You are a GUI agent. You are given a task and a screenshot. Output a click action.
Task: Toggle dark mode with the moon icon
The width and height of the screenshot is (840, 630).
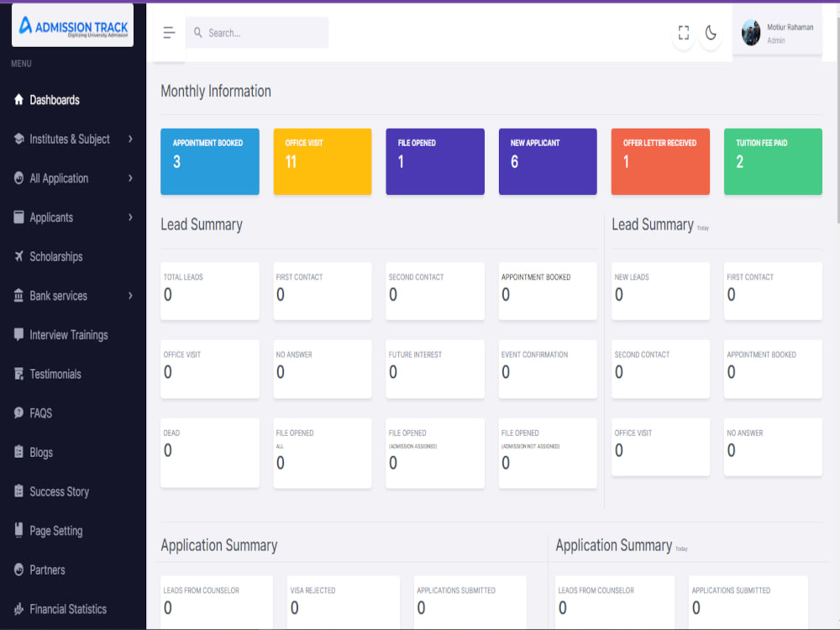click(711, 33)
